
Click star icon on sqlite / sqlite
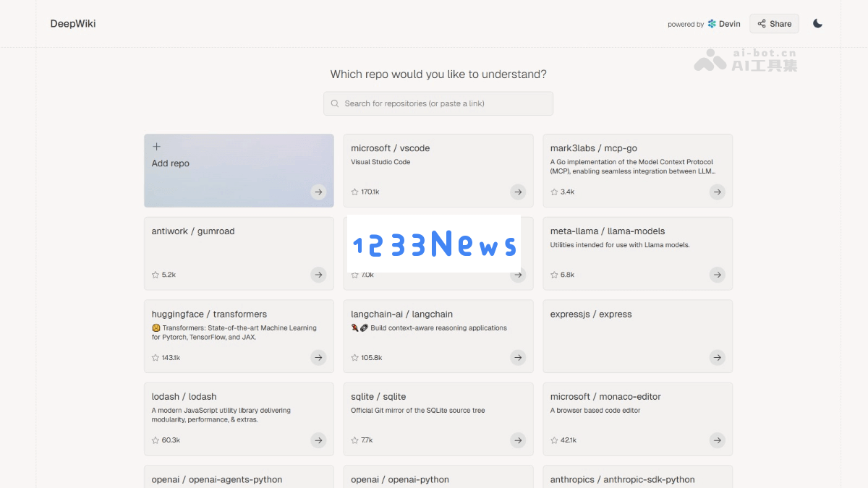[354, 440]
